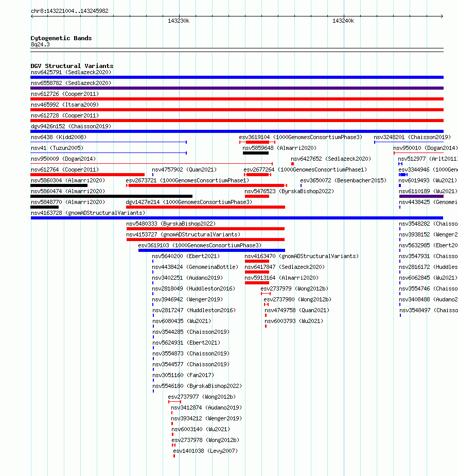Open esv2677264 (1000GenomesConsortiumPhase1) label
Image resolution: width=458 pixels, height=476 pixels.
pos(306,169)
